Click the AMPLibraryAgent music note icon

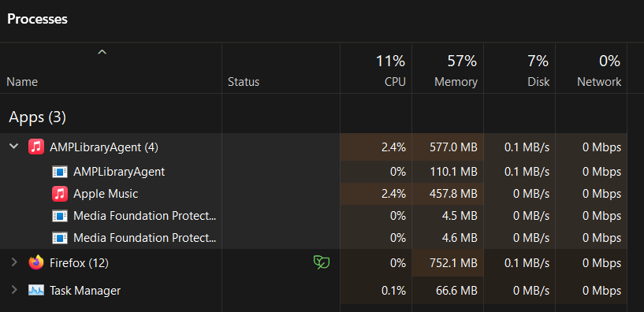click(36, 147)
